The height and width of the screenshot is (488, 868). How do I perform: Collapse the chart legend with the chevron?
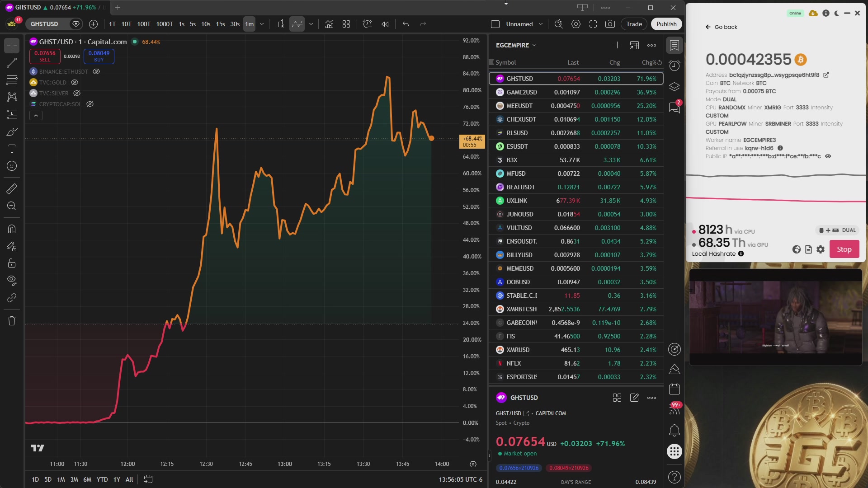click(x=36, y=116)
